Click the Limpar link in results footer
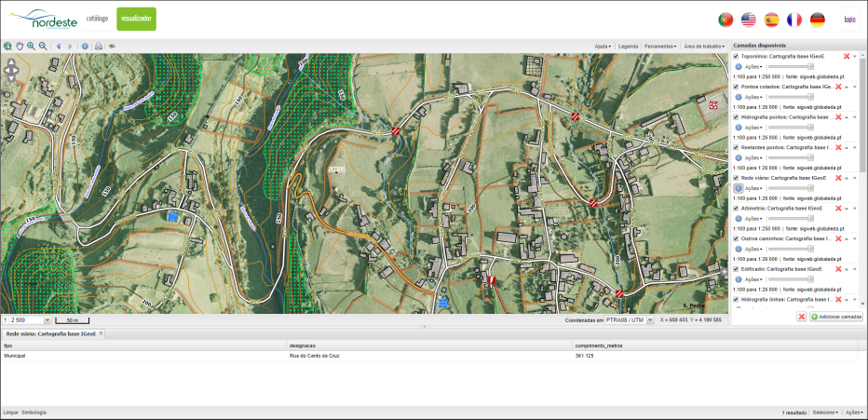The image size is (868, 420). click(x=10, y=412)
